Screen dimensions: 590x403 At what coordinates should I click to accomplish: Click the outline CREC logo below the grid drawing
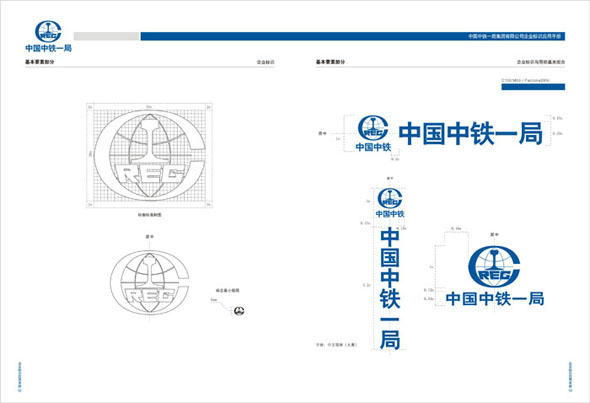tap(150, 282)
